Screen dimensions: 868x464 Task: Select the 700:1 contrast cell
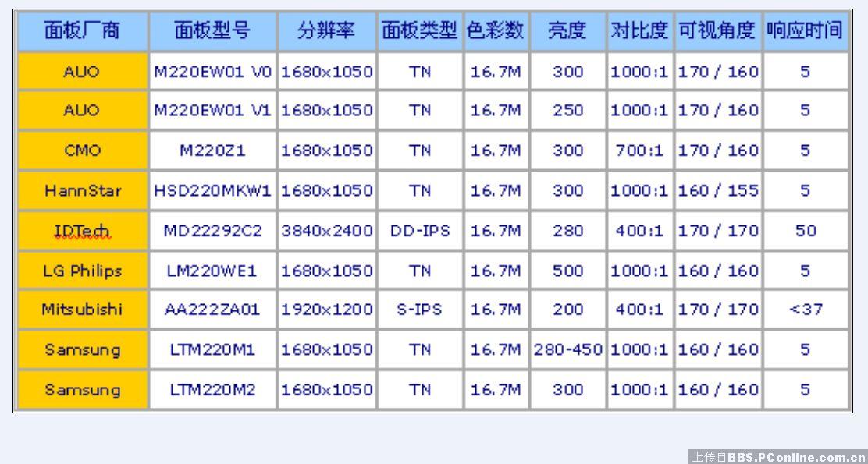point(640,151)
